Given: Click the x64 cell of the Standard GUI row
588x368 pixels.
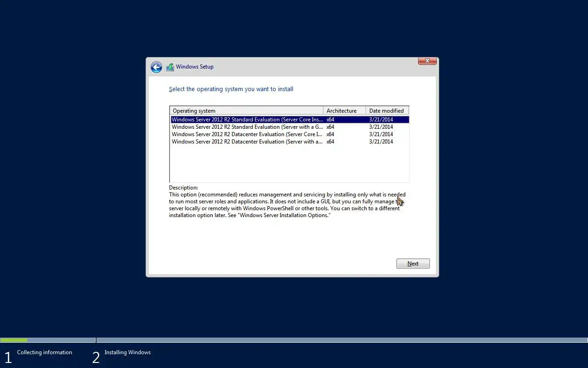Looking at the screenshot, I should (x=330, y=127).
